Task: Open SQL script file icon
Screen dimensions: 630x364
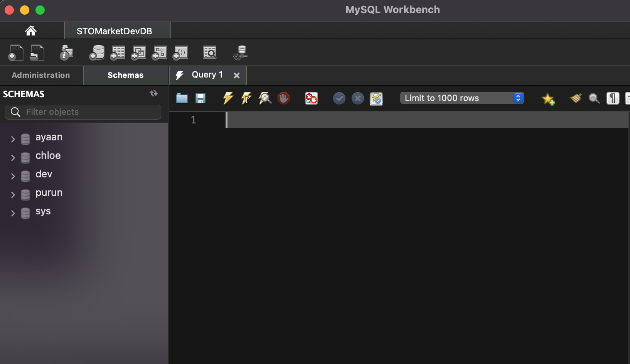Action: 37,52
